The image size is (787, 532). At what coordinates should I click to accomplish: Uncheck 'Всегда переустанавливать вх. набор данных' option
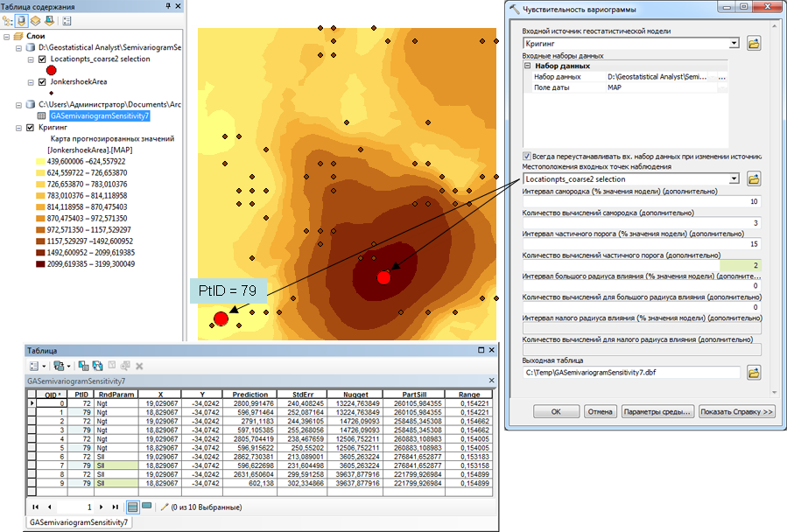coord(526,156)
